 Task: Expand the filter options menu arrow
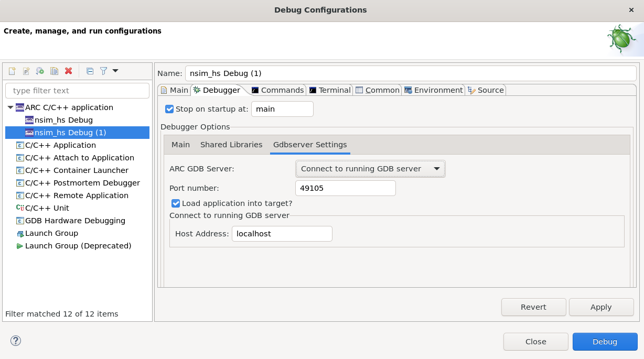[115, 71]
